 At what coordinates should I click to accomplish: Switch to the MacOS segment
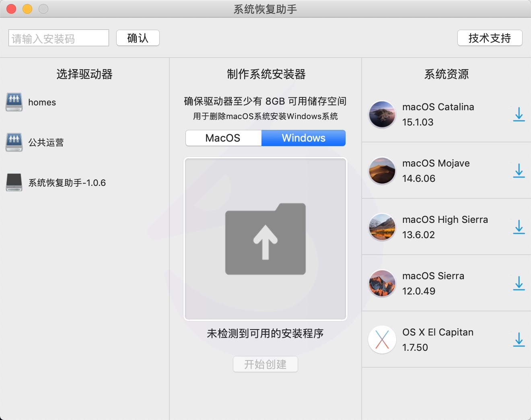223,138
